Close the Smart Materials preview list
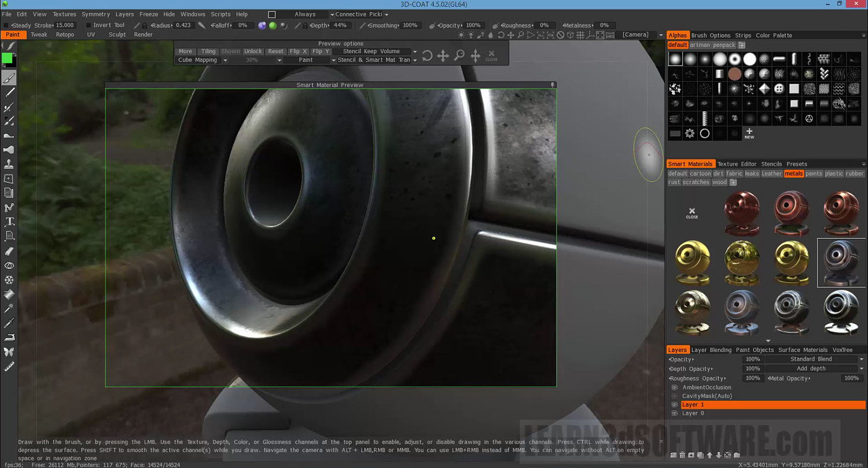This screenshot has height=468, width=868. point(692,213)
